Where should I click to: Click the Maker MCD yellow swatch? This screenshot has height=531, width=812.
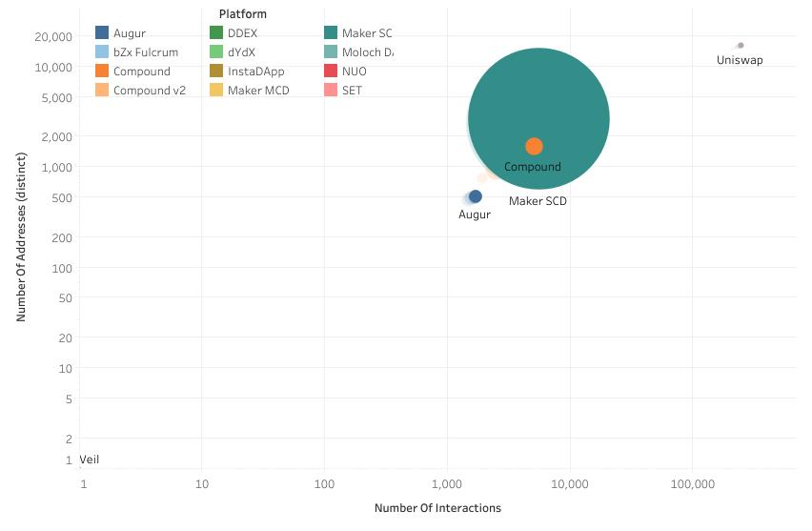pos(216,91)
